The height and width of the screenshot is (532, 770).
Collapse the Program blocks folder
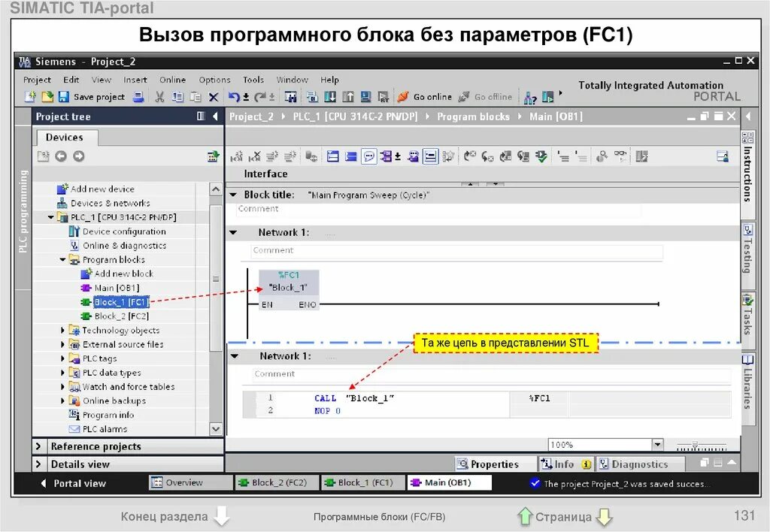pyautogui.click(x=62, y=260)
